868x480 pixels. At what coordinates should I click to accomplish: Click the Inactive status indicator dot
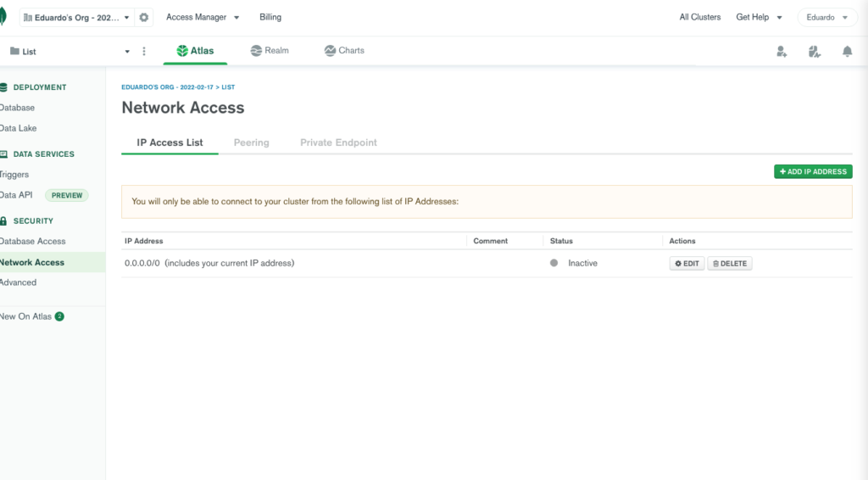pos(554,263)
